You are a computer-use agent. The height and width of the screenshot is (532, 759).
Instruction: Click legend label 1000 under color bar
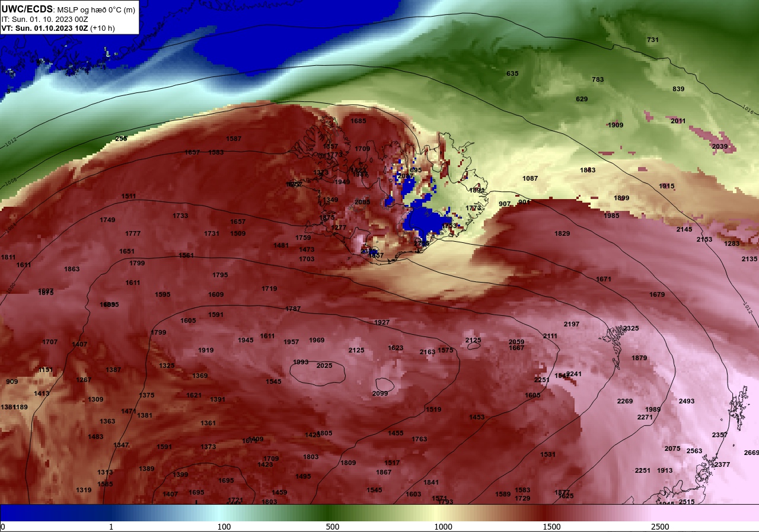pos(443,527)
